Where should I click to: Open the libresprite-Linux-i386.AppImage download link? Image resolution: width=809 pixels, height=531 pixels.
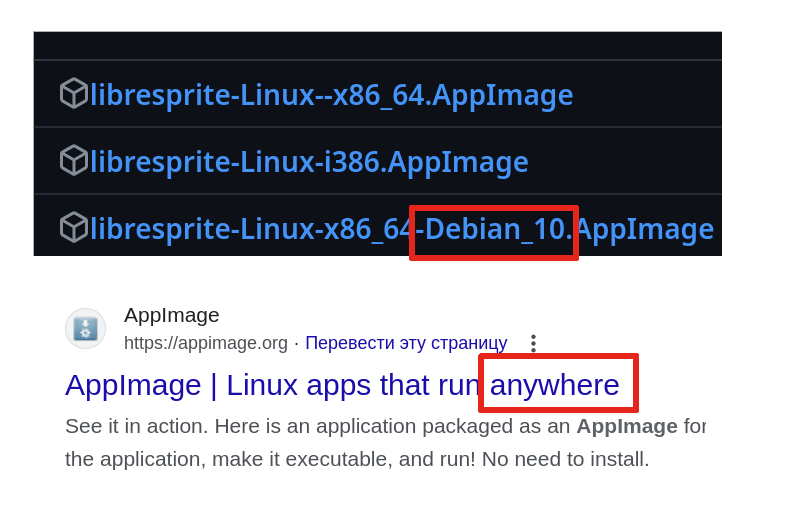point(309,162)
